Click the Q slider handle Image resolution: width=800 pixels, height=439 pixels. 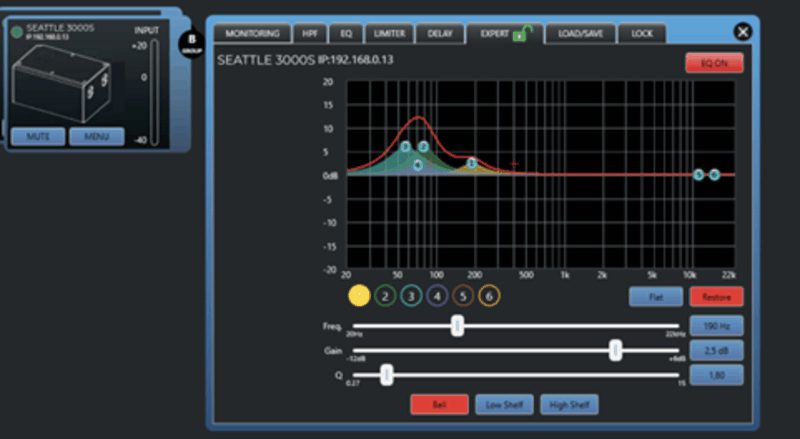387,375
